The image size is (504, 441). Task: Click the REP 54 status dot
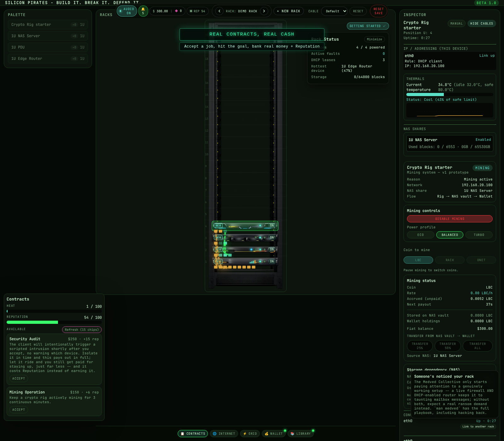click(191, 11)
